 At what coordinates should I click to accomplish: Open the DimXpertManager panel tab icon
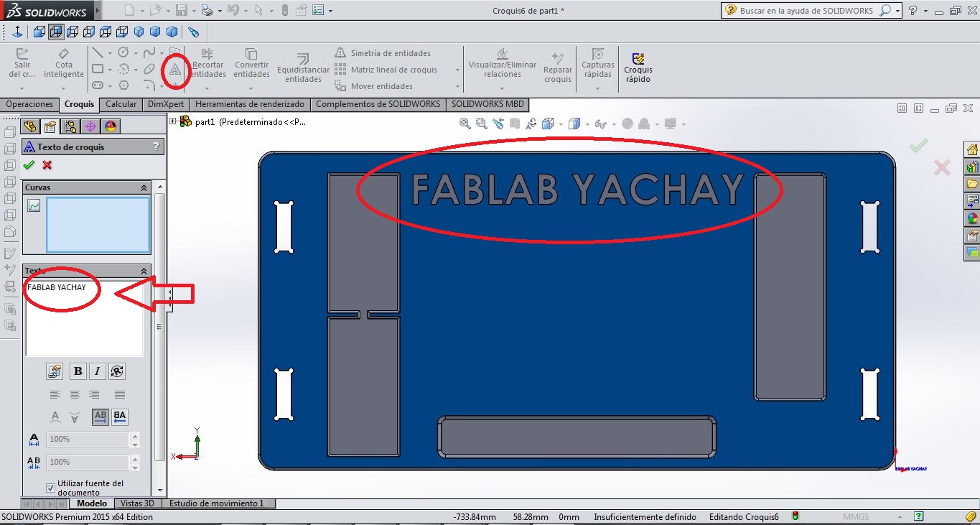click(x=90, y=126)
